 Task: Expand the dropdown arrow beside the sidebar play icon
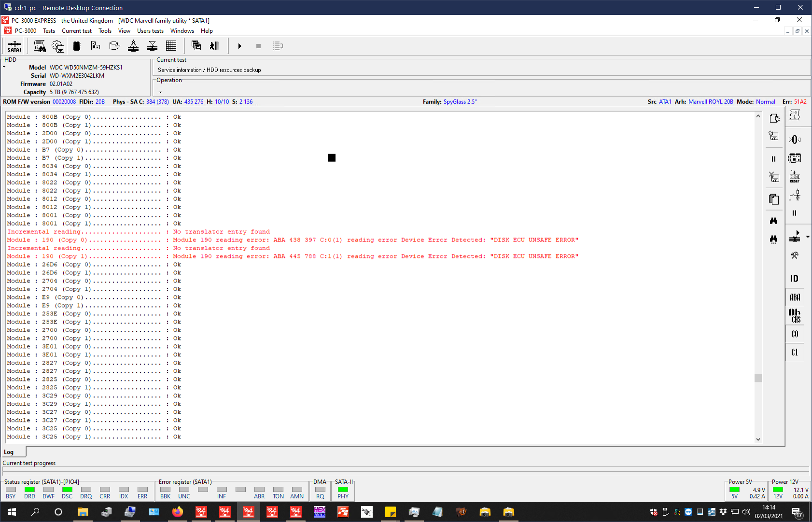(808, 237)
